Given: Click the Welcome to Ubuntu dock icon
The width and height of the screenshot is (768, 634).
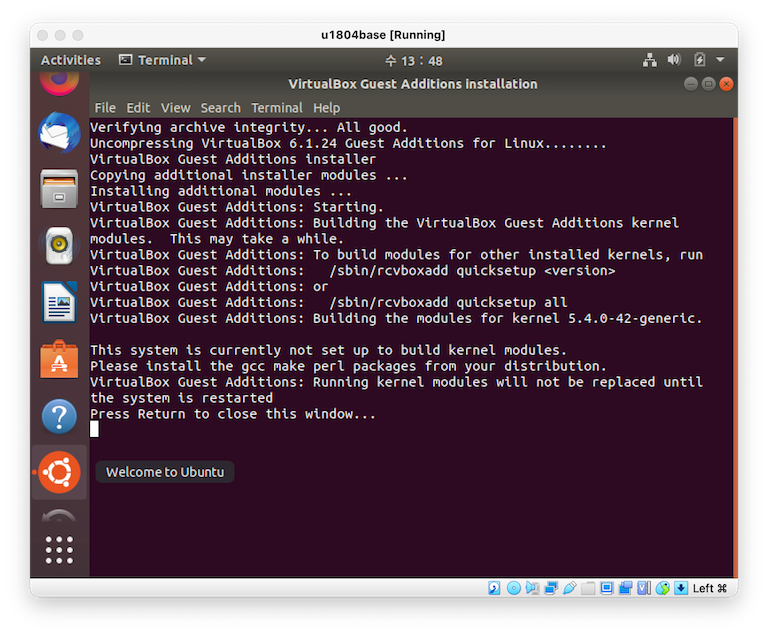Looking at the screenshot, I should click(x=59, y=472).
